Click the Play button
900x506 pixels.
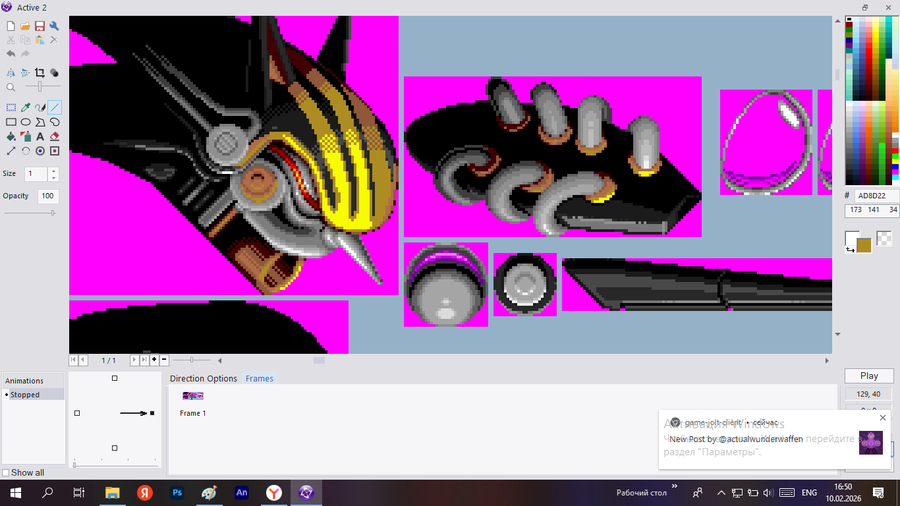pos(869,376)
